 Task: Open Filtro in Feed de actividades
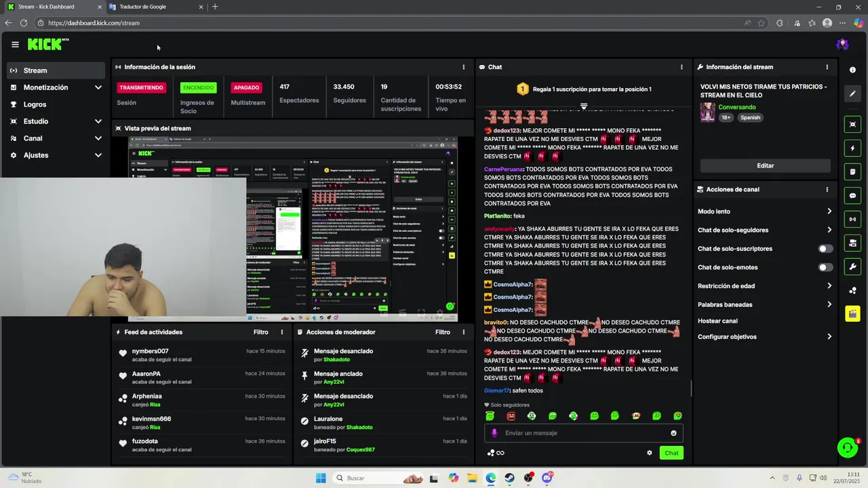(x=261, y=332)
